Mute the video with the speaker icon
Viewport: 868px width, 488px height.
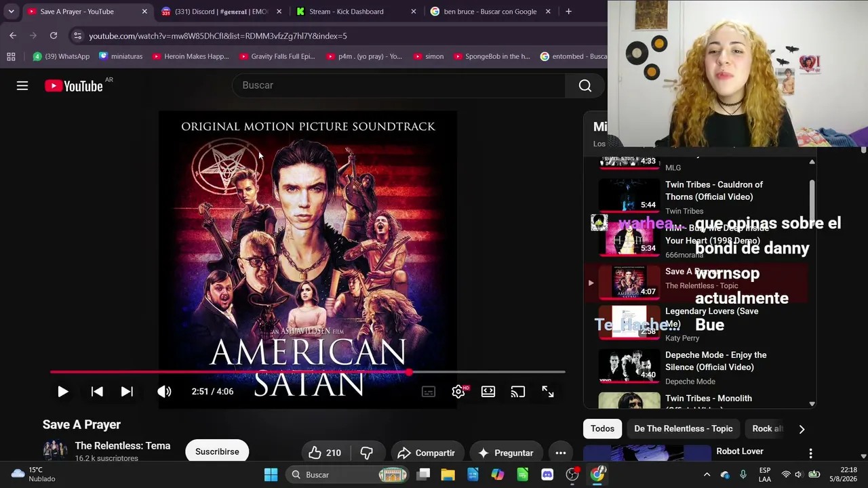164,391
